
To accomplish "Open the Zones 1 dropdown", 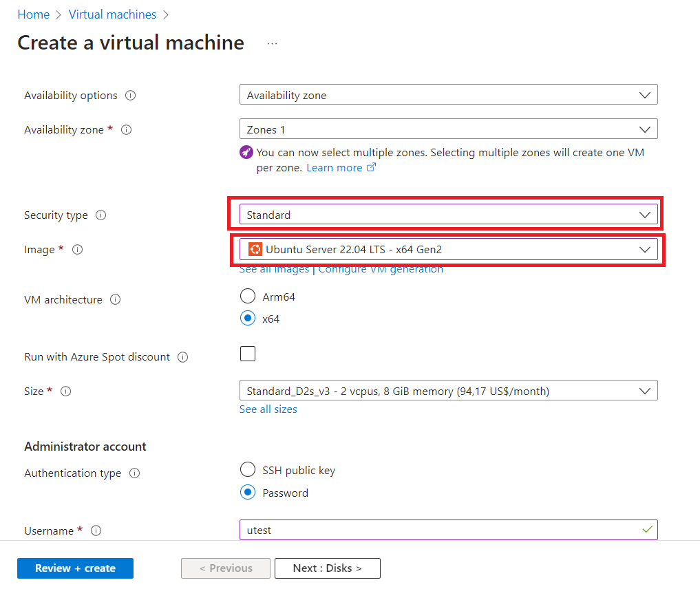I will tap(448, 129).
